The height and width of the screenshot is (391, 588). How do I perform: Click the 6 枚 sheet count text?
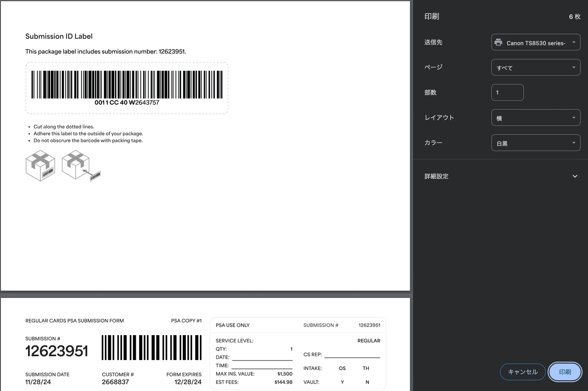pyautogui.click(x=574, y=17)
